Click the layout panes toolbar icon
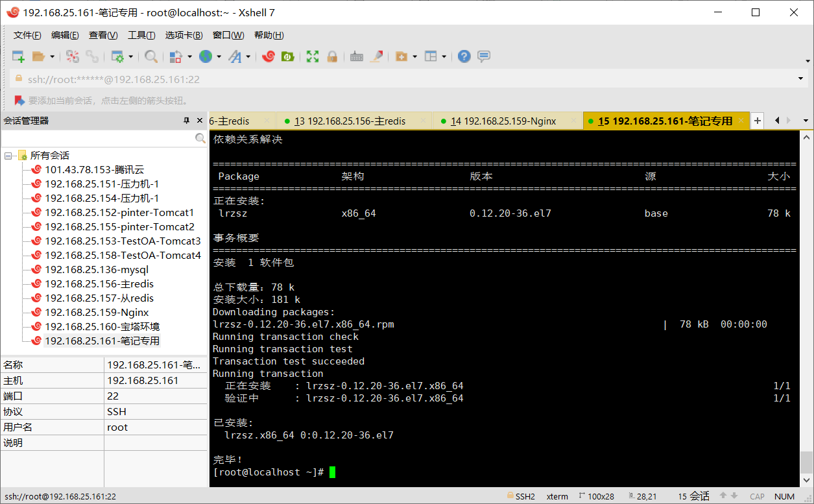 431,56
